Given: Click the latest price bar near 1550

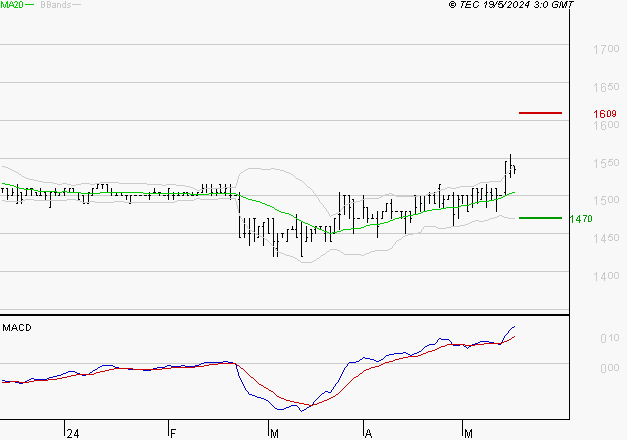Looking at the screenshot, I should (x=514, y=170).
